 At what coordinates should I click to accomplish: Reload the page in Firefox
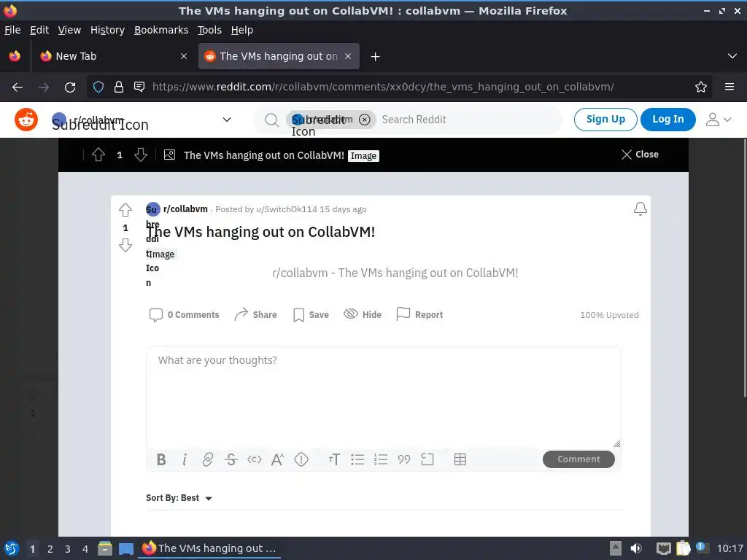(70, 87)
